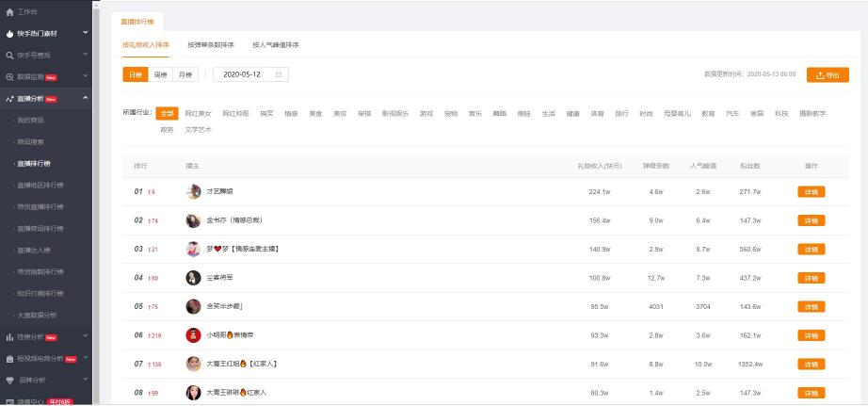The height and width of the screenshot is (406, 868).
Task: Filter industry by 影视娱乐
Action: click(395, 114)
